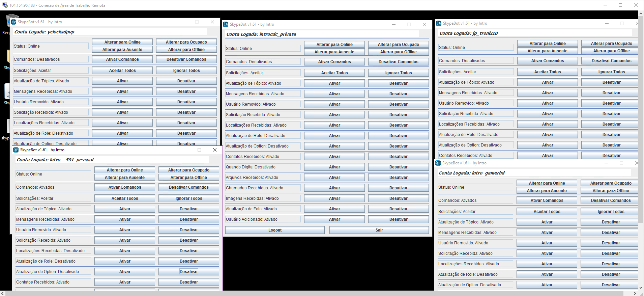Screen dimensions: 644x296
Task: Activate Quando Digita in introcdc_private window
Action: point(334,167)
